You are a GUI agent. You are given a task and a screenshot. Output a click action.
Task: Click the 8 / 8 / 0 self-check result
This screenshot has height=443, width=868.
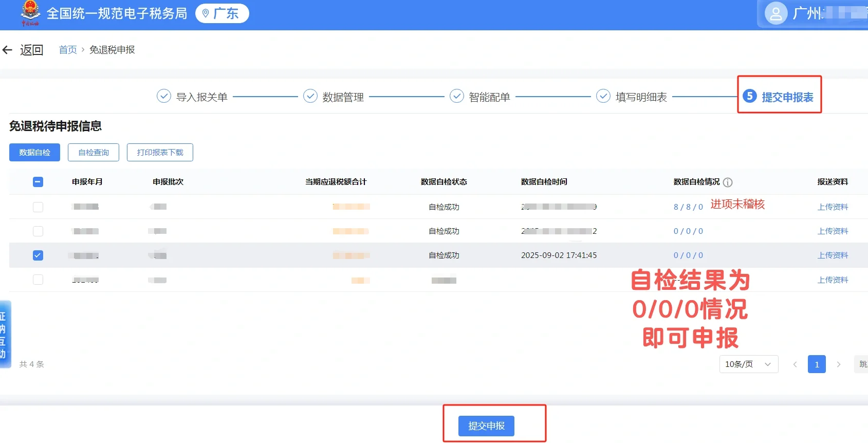(688, 207)
